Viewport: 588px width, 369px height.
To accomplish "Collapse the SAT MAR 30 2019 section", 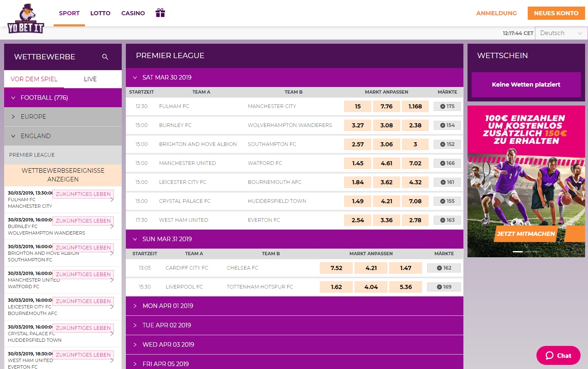I will (167, 78).
